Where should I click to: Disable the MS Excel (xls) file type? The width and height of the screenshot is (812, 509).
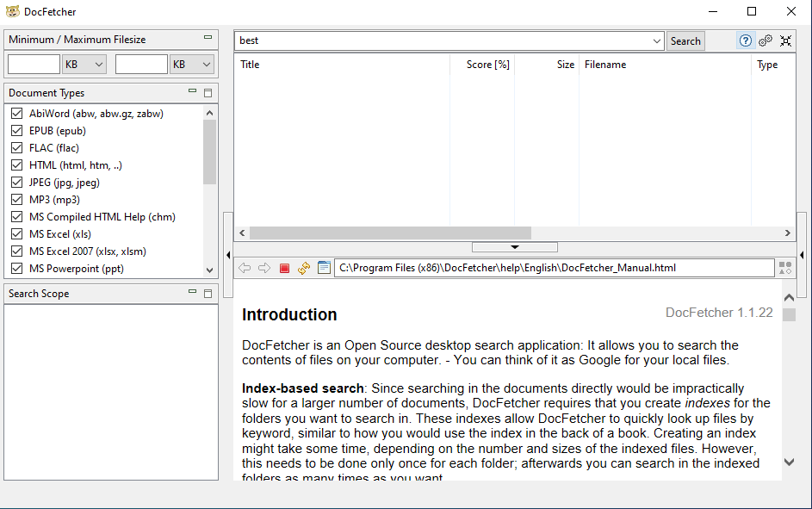(16, 234)
